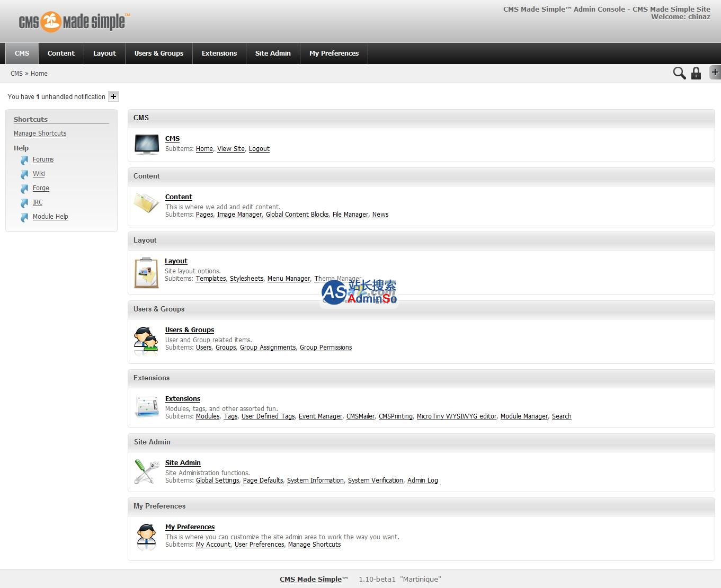The height and width of the screenshot is (588, 721).
Task: Click the padlock logout icon
Action: click(696, 73)
